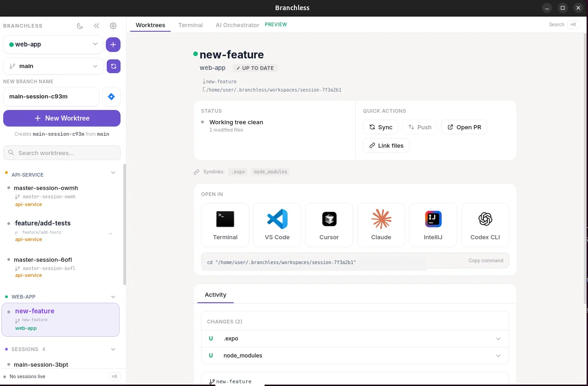Open the web-app repository dropdown

pos(53,45)
